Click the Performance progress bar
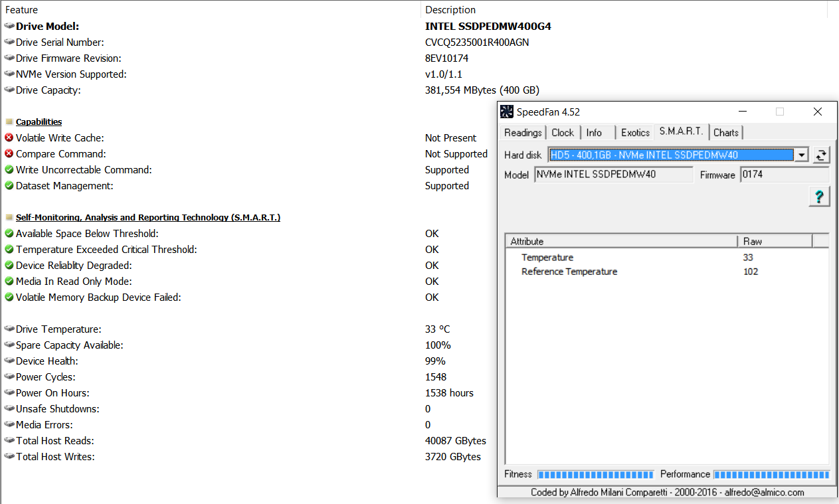This screenshot has width=839, height=504. click(771, 475)
